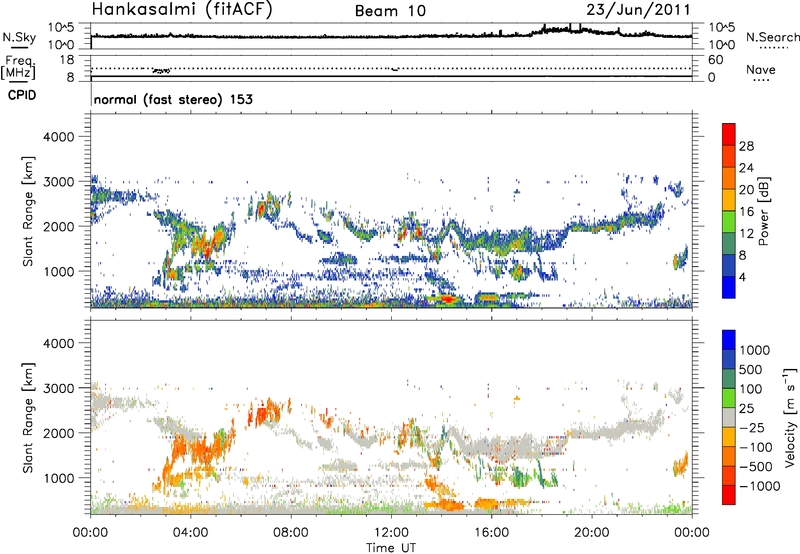Click the Slant Range [km] label of the power panel
800x554 pixels.
[x=28, y=211]
